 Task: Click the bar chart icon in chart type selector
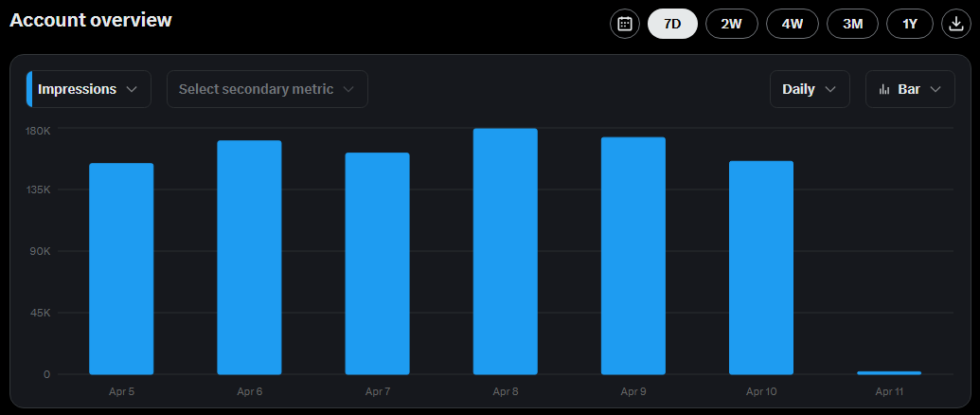tap(884, 89)
